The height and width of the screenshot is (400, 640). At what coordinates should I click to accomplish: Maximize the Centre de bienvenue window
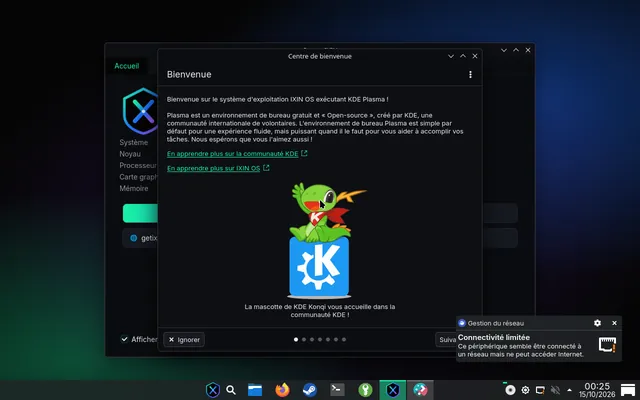[463, 56]
